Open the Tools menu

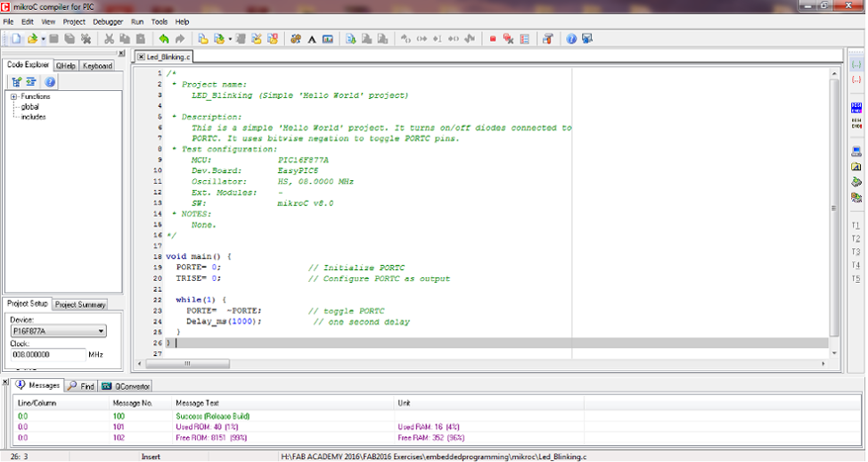[x=160, y=21]
